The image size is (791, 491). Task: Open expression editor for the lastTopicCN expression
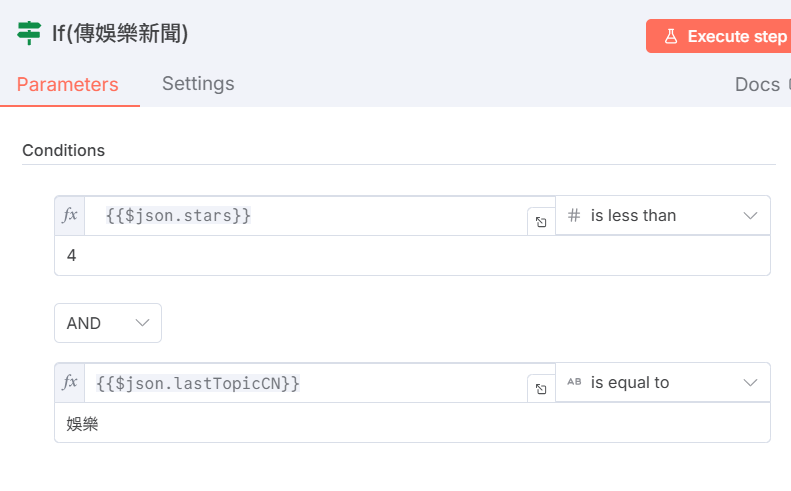point(540,389)
